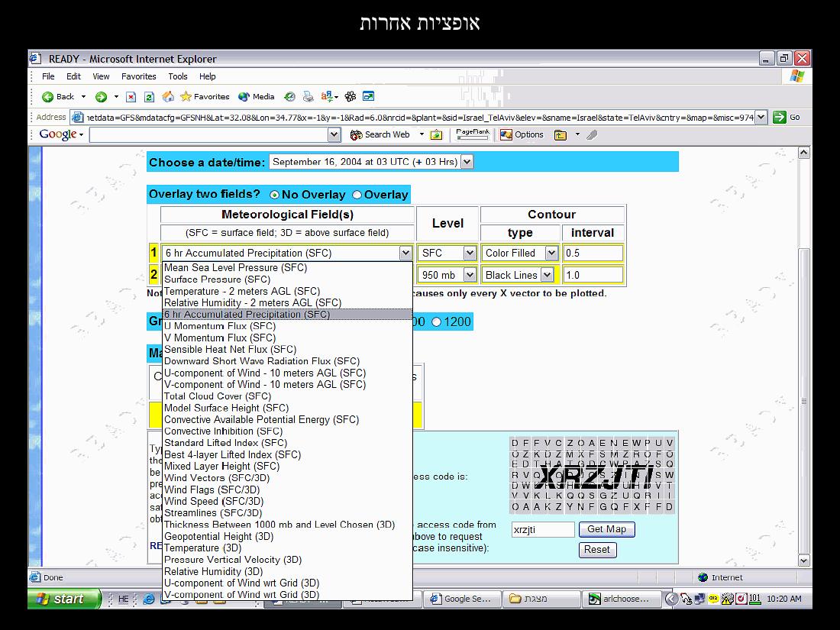
Task: Select Relative Humidity (3D) option
Action: (287, 572)
